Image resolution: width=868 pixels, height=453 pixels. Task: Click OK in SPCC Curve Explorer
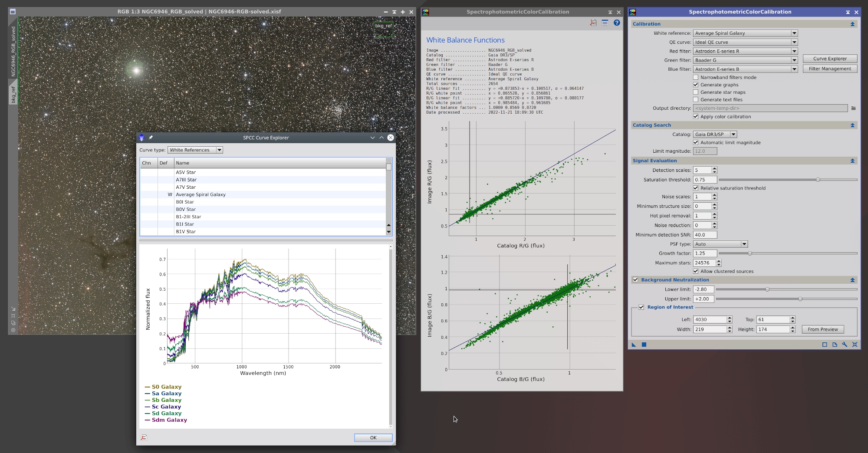(373, 437)
